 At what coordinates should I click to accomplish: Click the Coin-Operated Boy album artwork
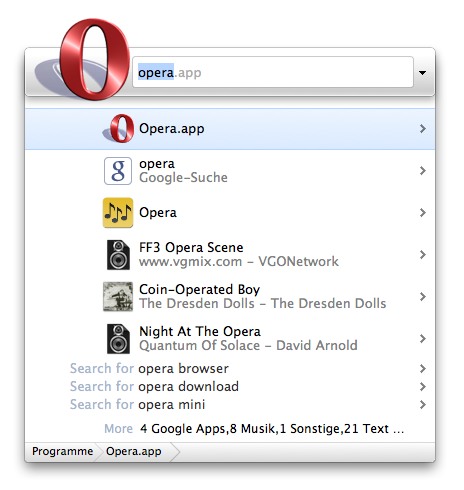(x=118, y=297)
